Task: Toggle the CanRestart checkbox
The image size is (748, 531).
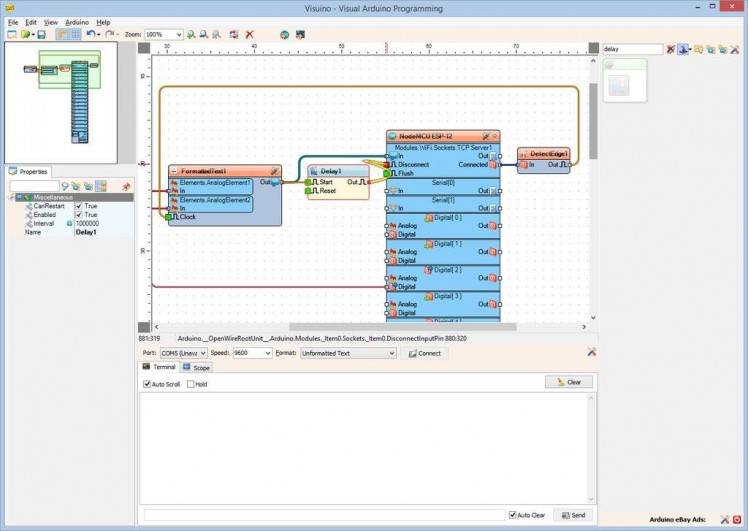Action: click(79, 206)
